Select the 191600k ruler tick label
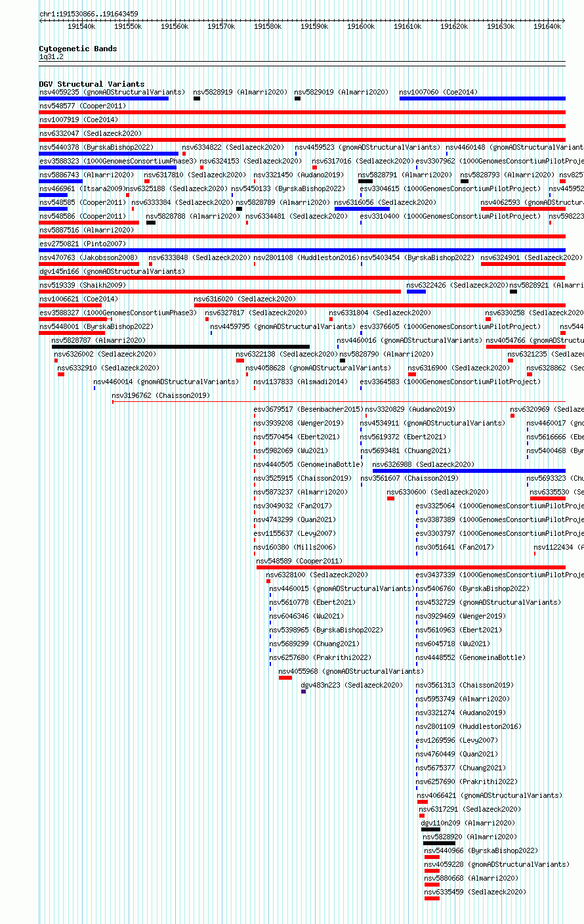Screen dimensions: 584x924 361,26
